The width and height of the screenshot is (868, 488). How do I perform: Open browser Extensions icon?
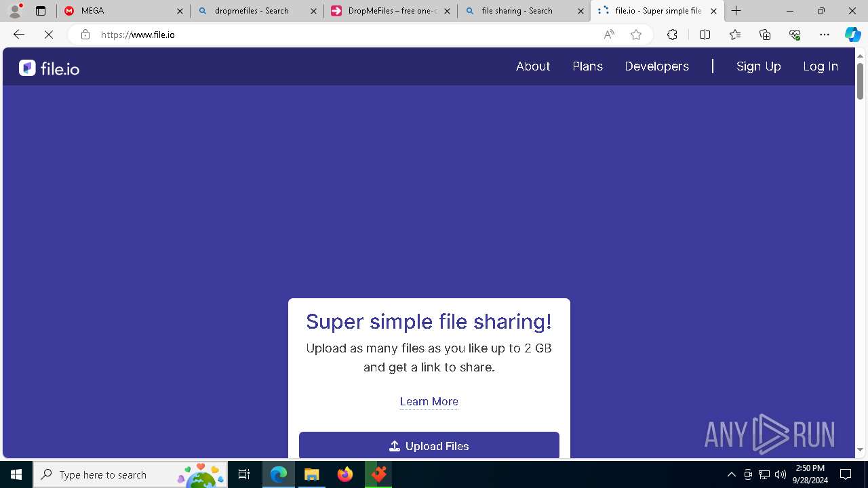coord(672,35)
